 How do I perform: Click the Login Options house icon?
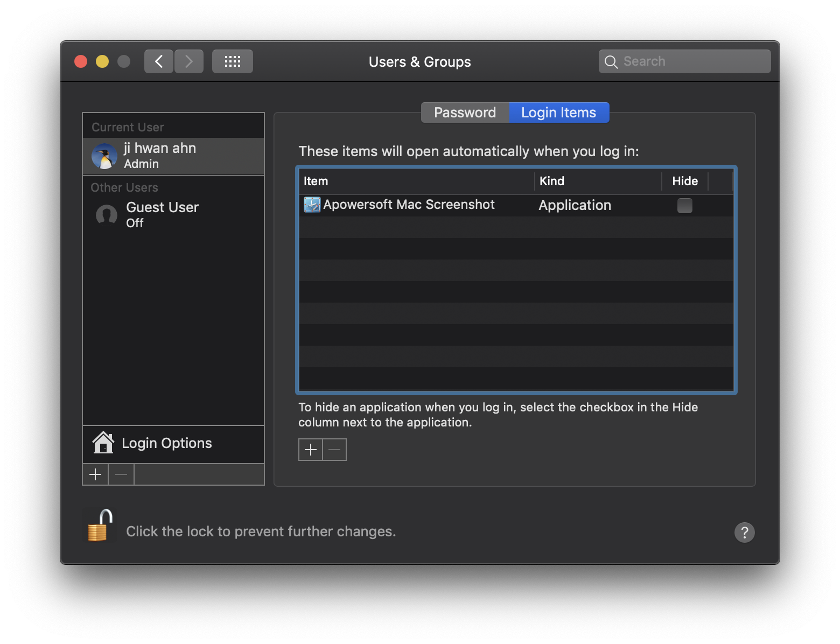click(x=103, y=443)
